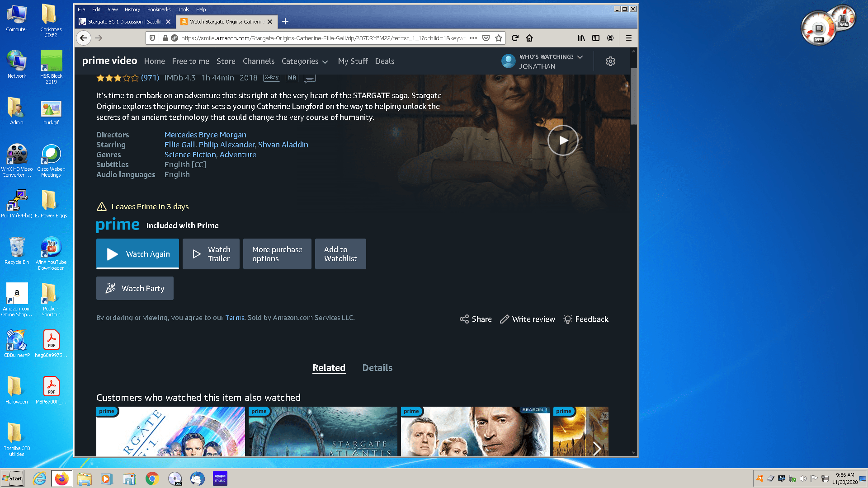Click the Watch Trailer button
Image resolution: width=868 pixels, height=488 pixels.
pyautogui.click(x=211, y=254)
